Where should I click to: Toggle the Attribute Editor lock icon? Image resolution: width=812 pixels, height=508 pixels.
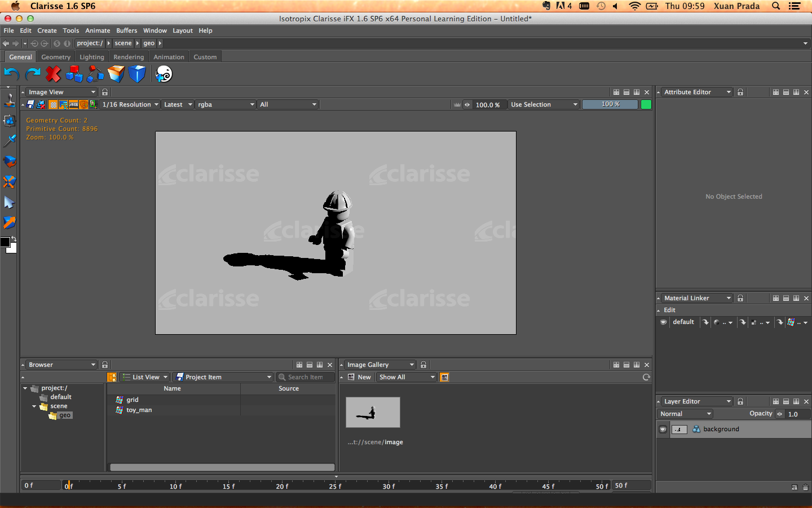click(740, 92)
